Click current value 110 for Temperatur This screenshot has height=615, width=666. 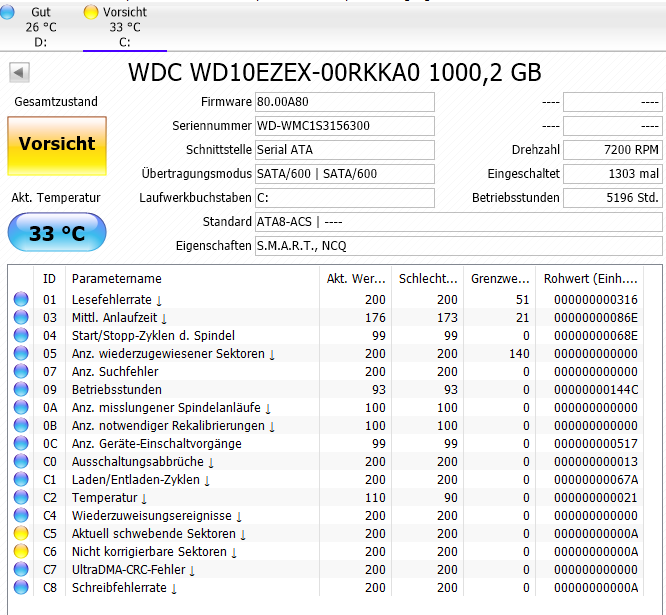point(375,497)
